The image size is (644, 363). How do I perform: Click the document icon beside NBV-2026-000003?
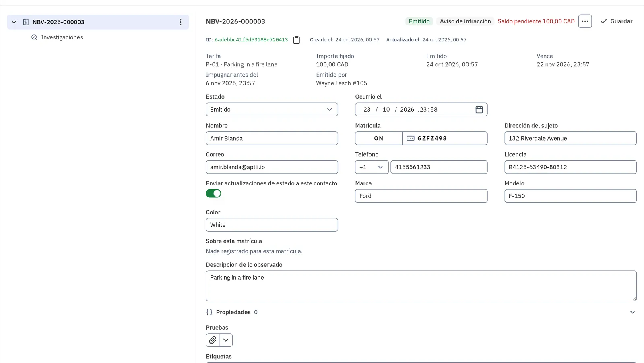tap(26, 22)
